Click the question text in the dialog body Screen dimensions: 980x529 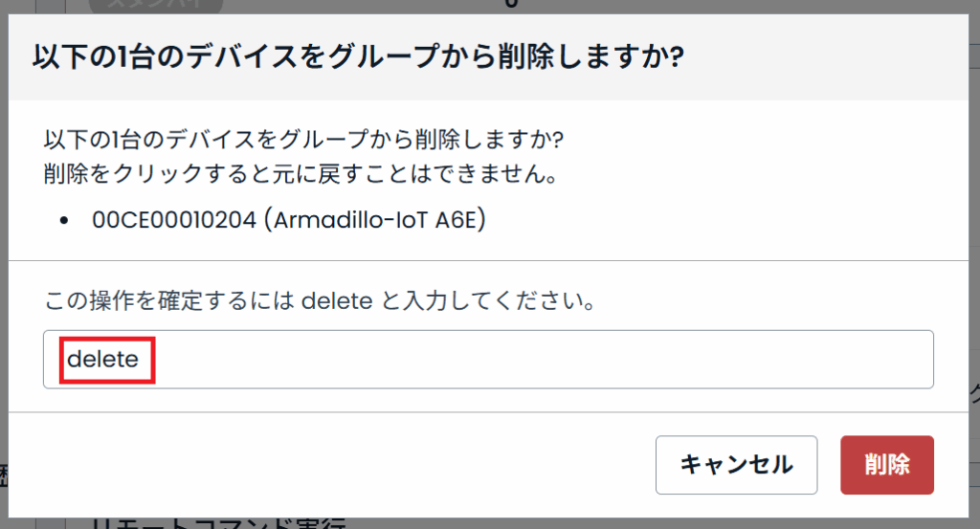point(304,140)
